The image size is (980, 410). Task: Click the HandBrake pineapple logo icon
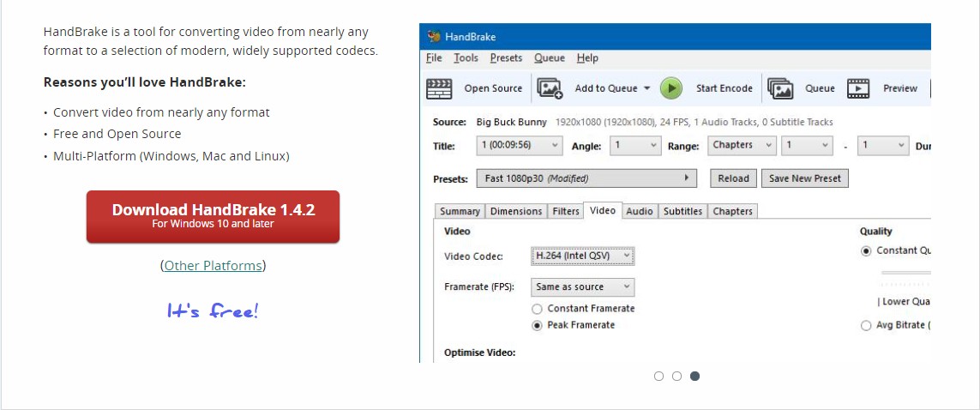(434, 36)
